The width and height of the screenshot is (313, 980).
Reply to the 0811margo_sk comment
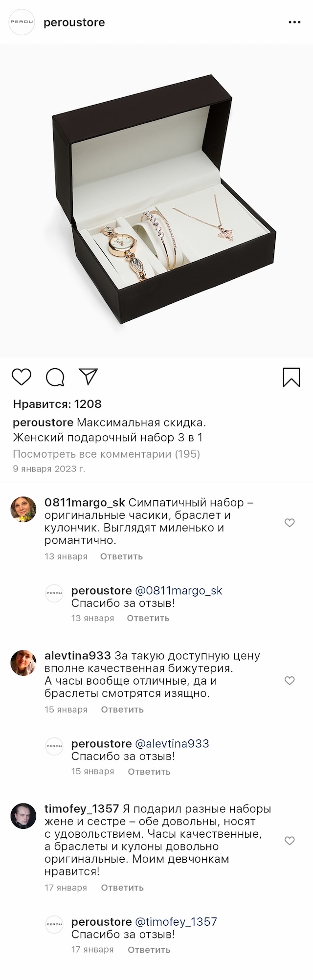(x=121, y=557)
